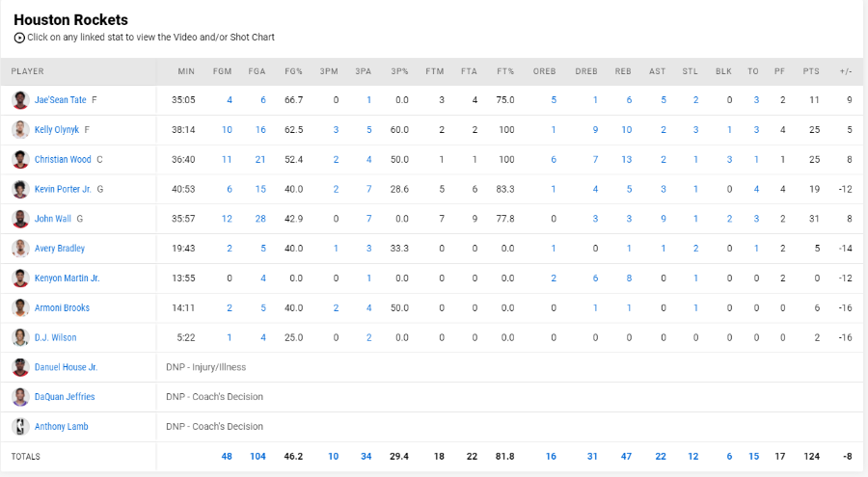868x477 pixels.
Task: Click the STL column header
Action: point(691,71)
